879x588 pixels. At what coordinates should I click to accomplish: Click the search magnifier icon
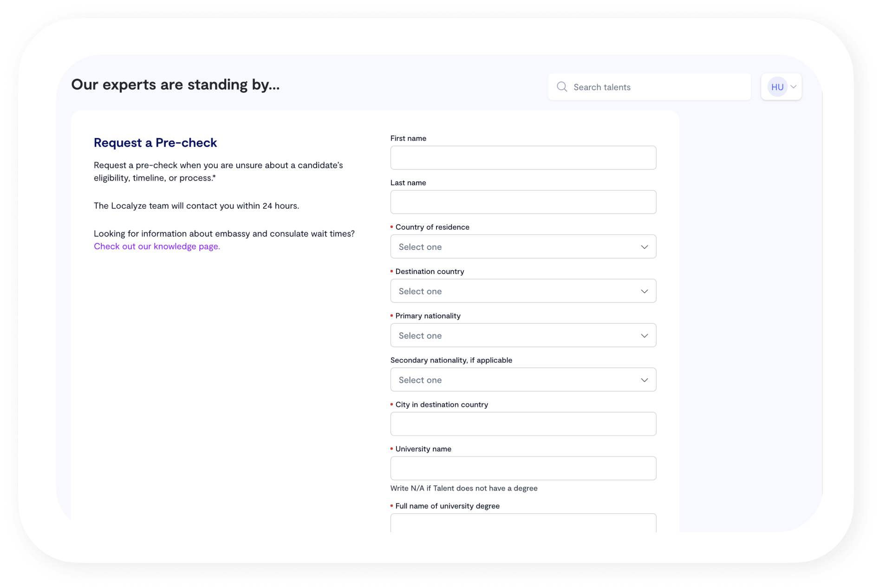tap(562, 87)
